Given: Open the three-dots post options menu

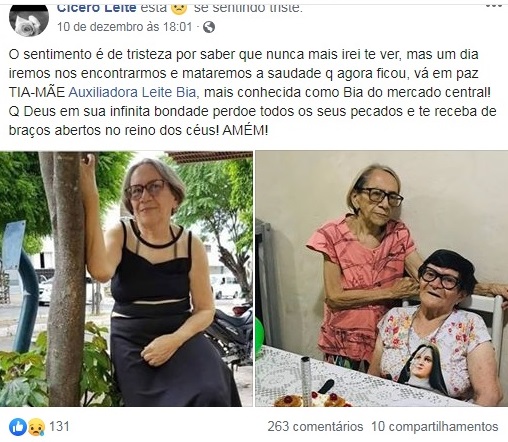Looking at the screenshot, I should [x=494, y=6].
